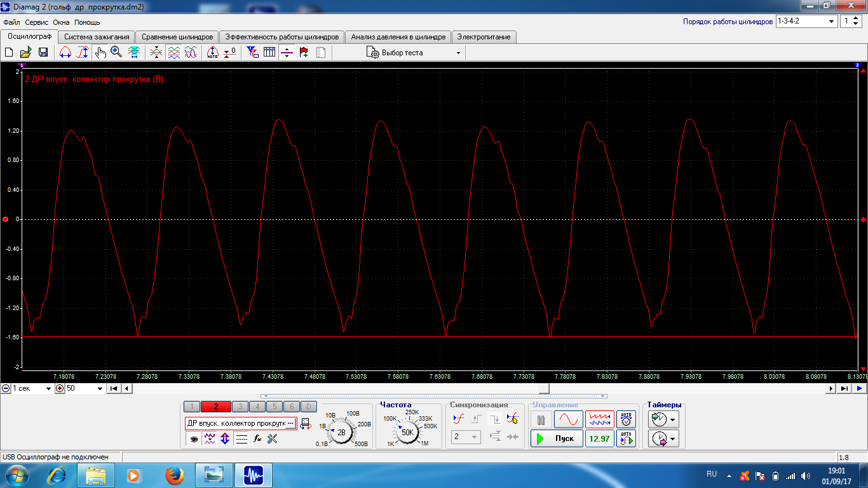This screenshot has width=868, height=488.
Task: Click the sensor preset swap icon
Action: 305,424
